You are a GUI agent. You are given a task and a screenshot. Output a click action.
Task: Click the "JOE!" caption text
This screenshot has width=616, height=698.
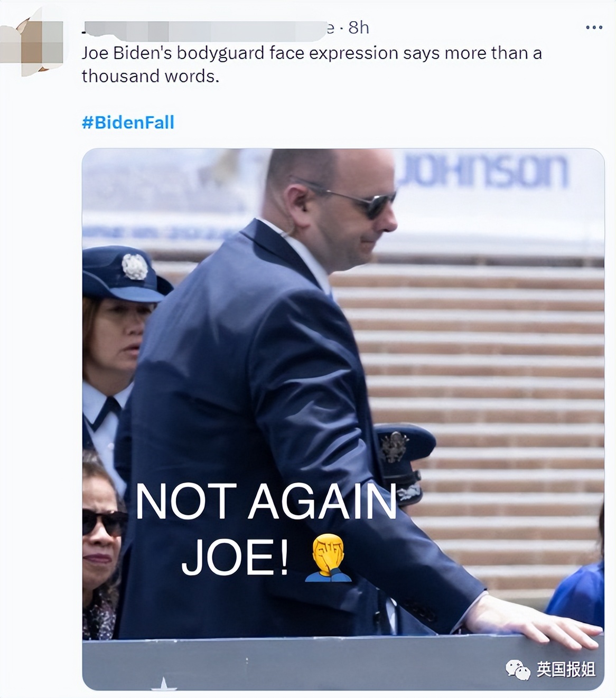click(236, 558)
